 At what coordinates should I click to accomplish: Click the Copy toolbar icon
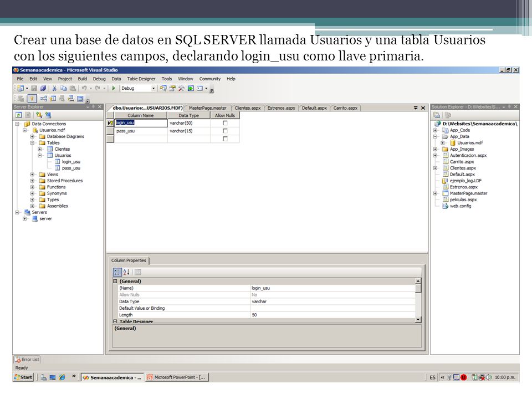(63, 88)
